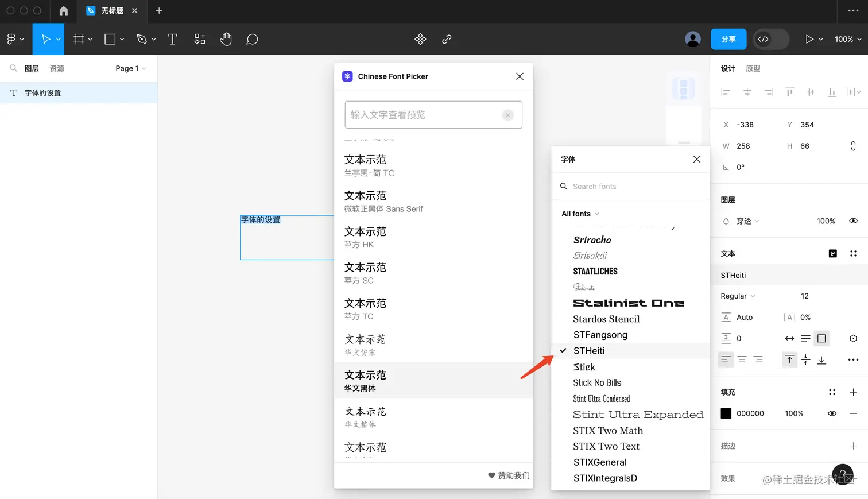Open a new tab with plus
Screen dimensions: 868x499
pyautogui.click(x=159, y=11)
